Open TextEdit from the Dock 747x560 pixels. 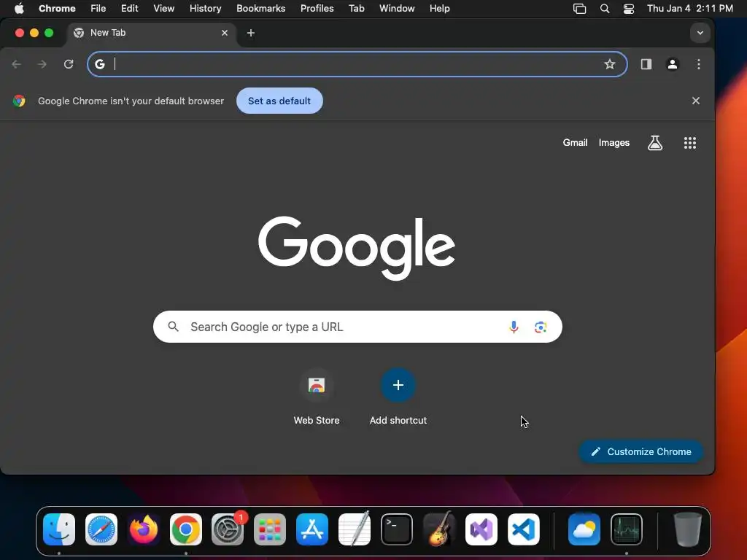click(x=355, y=529)
